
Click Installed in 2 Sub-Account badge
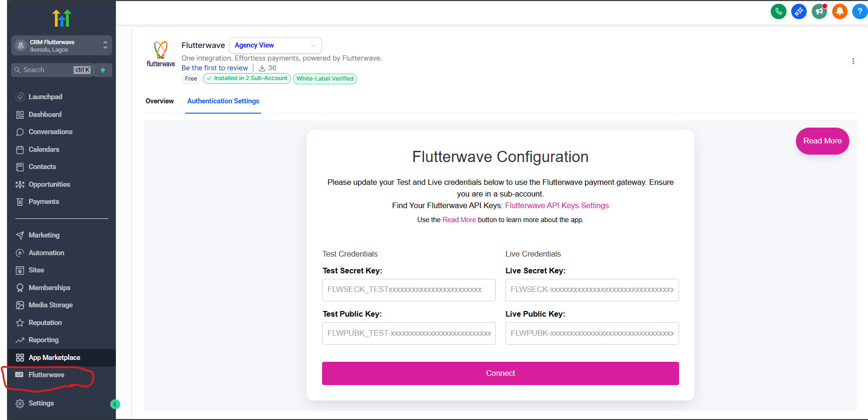tap(247, 79)
